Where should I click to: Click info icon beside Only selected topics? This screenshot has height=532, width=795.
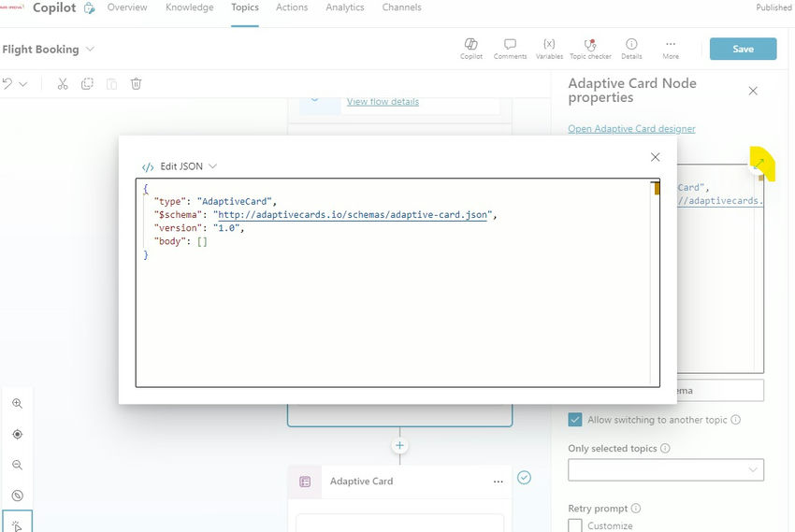click(665, 449)
